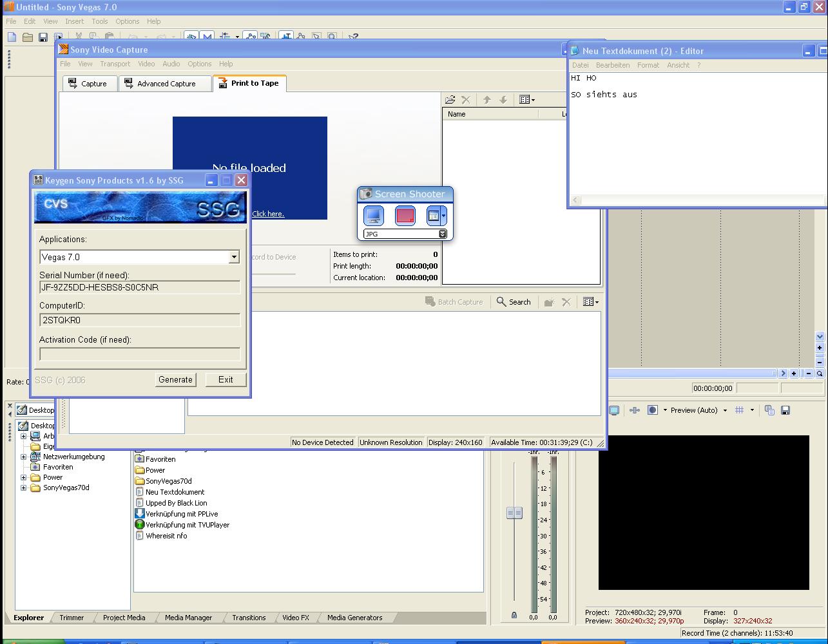Viewport: 828px width, 644px height.
Task: Click the New project icon in Vegas toolbar
Action: [x=12, y=37]
